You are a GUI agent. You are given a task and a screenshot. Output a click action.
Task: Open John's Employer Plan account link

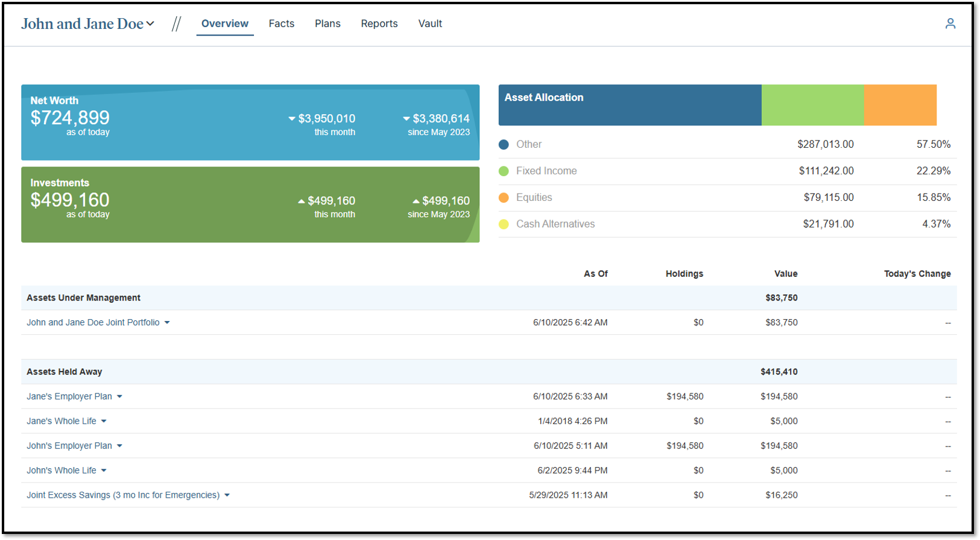pyautogui.click(x=69, y=446)
